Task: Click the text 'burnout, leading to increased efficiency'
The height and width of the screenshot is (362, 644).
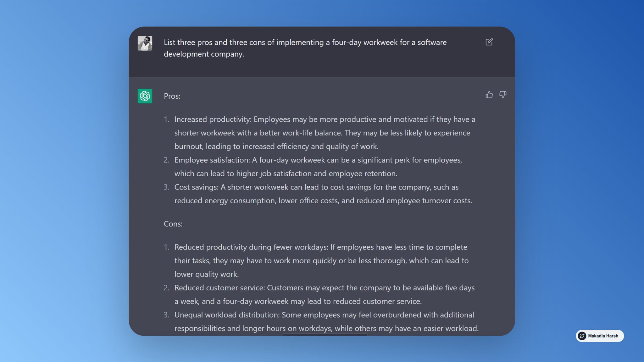Action: click(x=241, y=146)
